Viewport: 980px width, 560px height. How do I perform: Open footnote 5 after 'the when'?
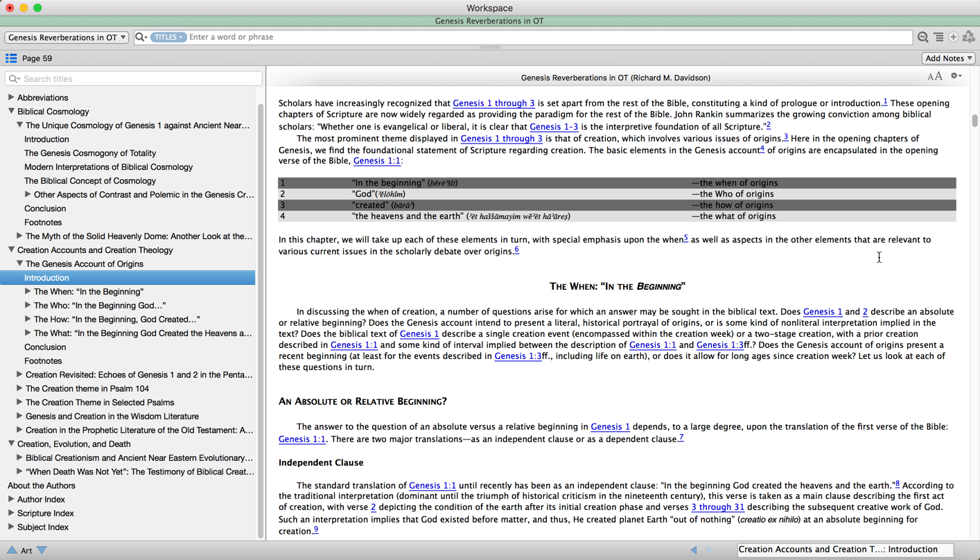[686, 238]
